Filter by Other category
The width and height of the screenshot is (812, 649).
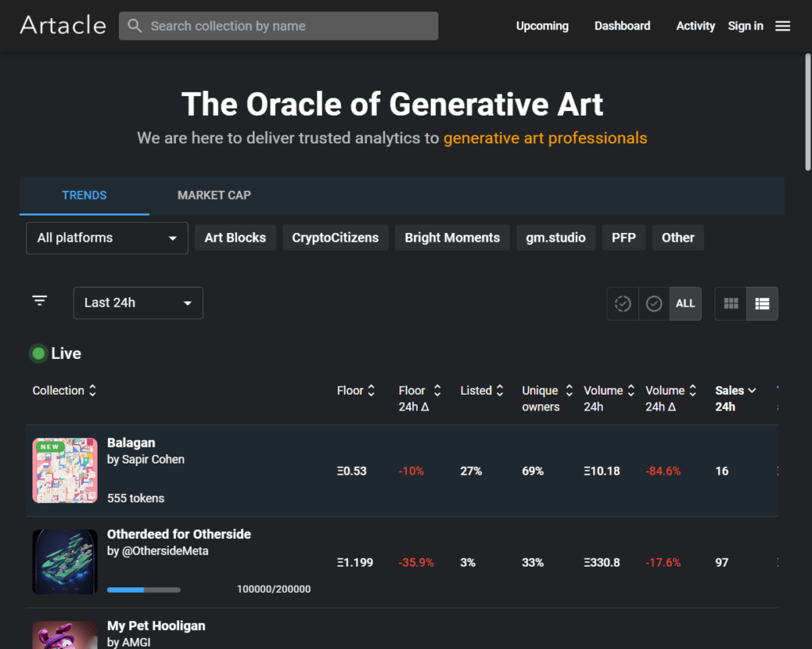(x=678, y=238)
